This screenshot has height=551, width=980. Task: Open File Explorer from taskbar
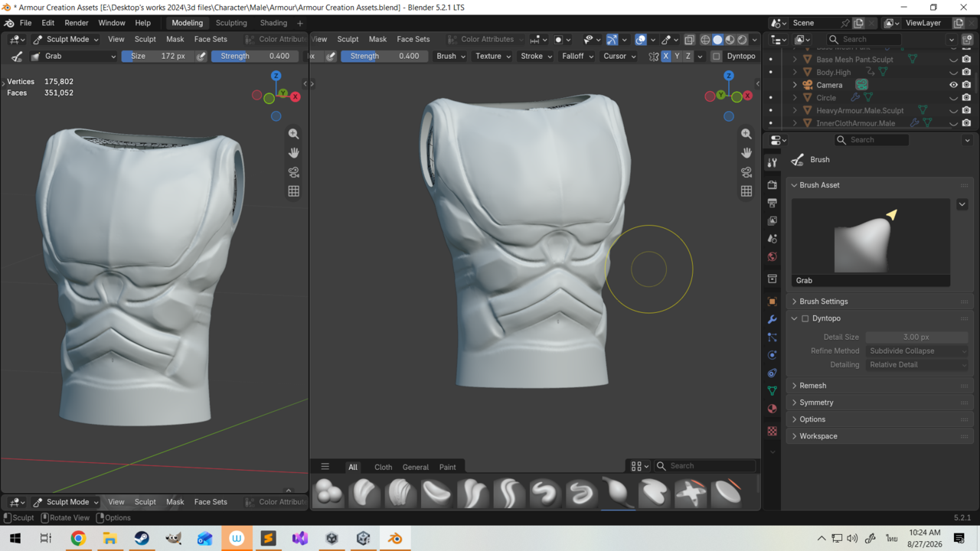click(109, 539)
